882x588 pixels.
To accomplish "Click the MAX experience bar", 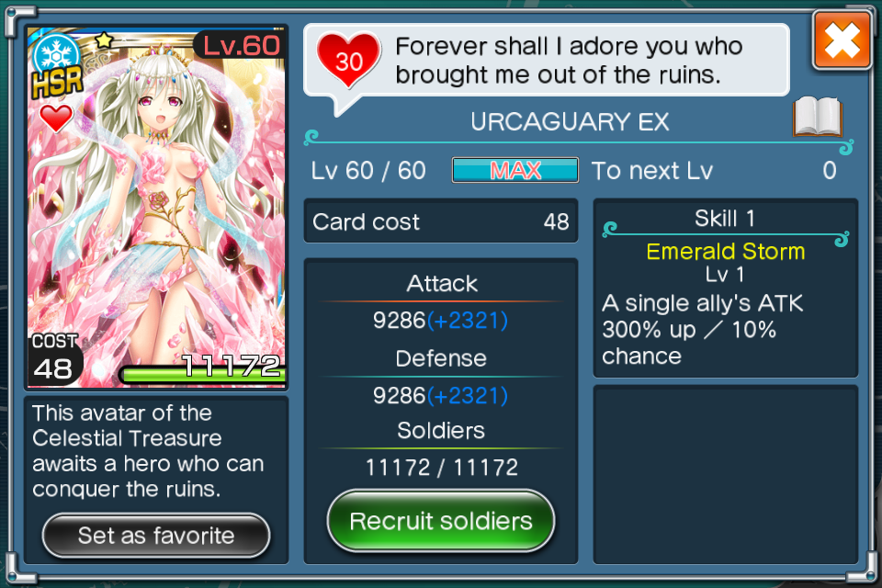I will point(515,170).
